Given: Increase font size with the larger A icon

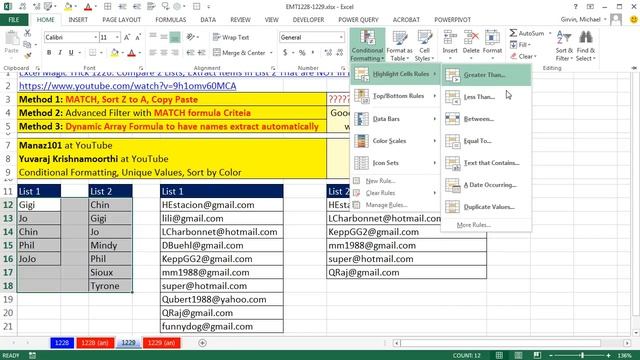Looking at the screenshot, I should click(127, 37).
